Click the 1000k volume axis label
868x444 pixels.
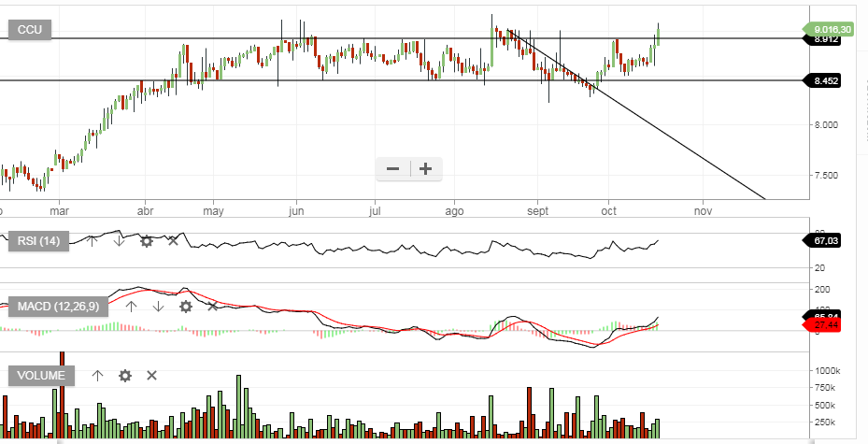[827, 371]
